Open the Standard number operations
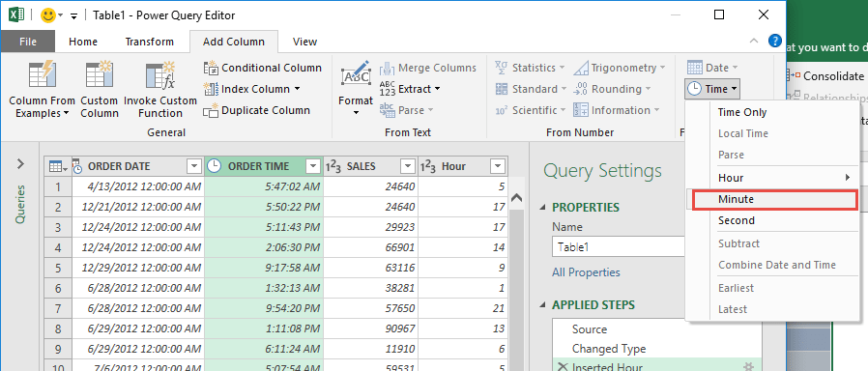 [531, 89]
